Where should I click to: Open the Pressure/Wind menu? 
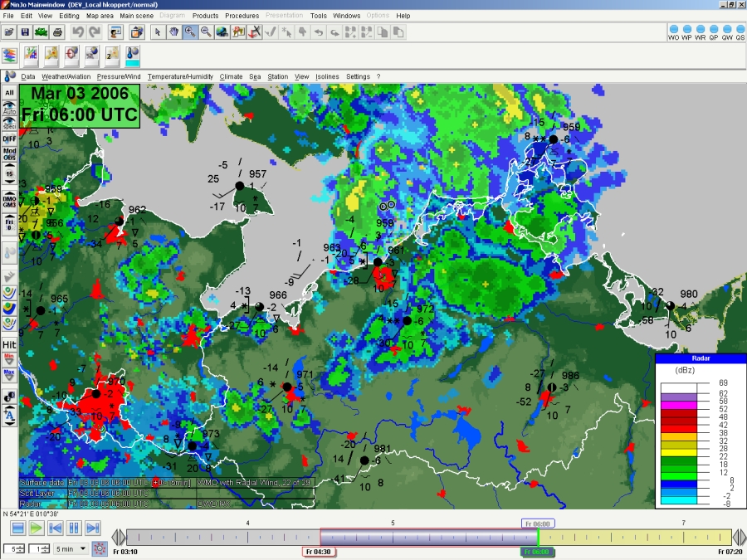coord(119,76)
